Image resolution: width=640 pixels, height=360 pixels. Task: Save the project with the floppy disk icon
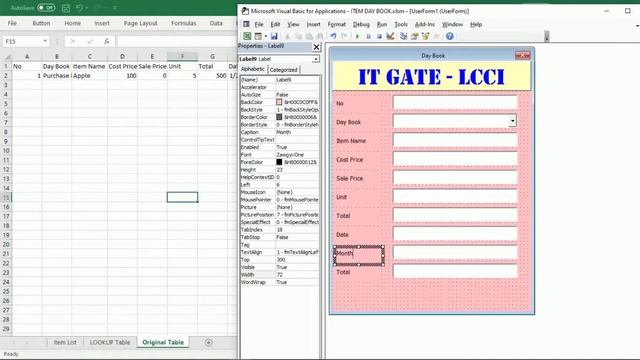274,36
